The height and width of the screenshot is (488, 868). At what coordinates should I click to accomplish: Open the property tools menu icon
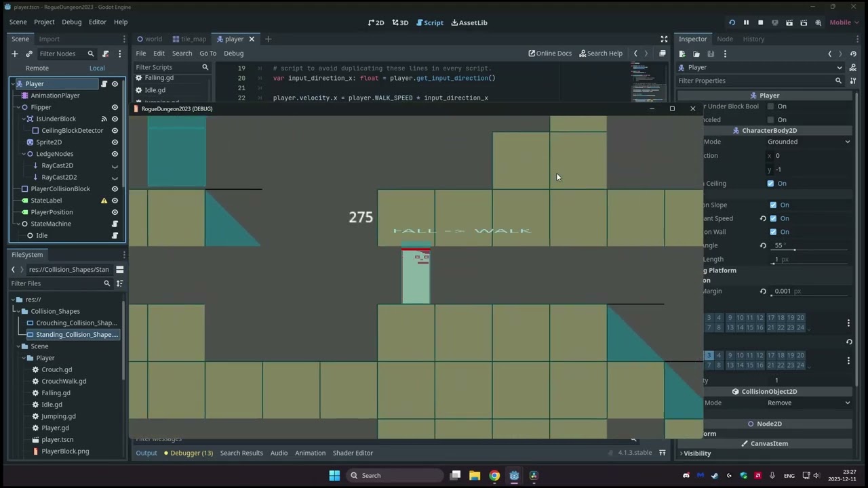[853, 81]
